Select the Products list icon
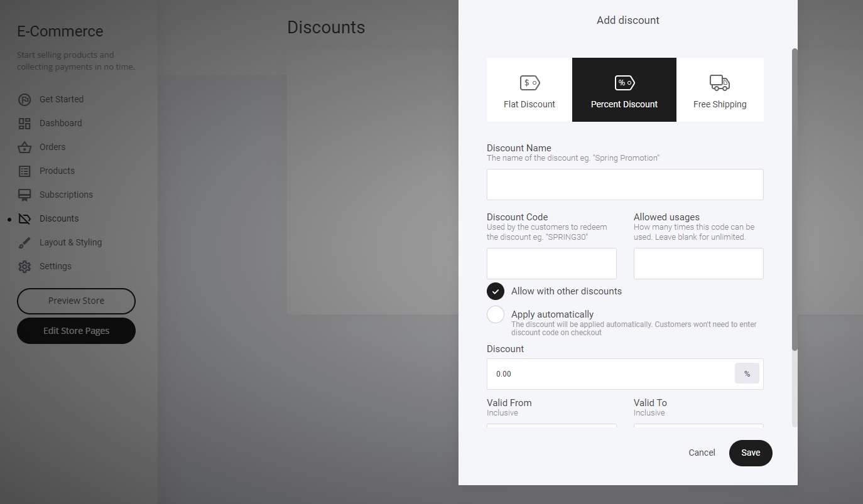This screenshot has width=863, height=504. click(24, 171)
